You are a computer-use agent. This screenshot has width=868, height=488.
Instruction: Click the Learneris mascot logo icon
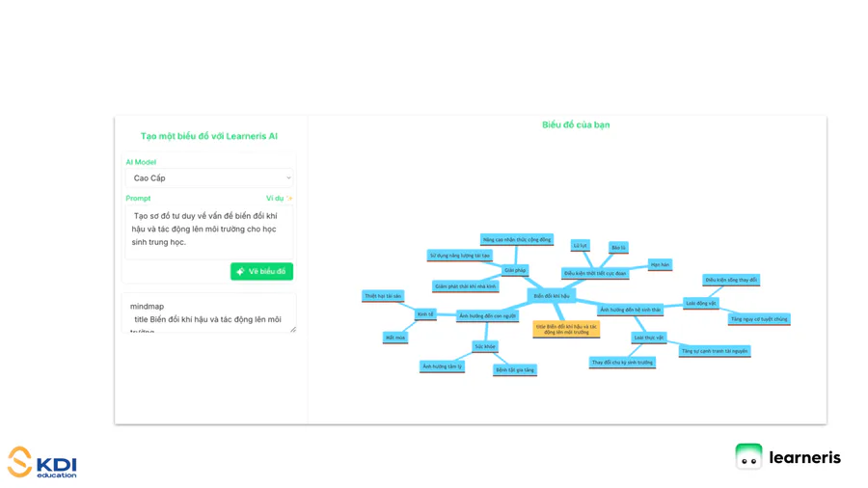[x=748, y=457]
